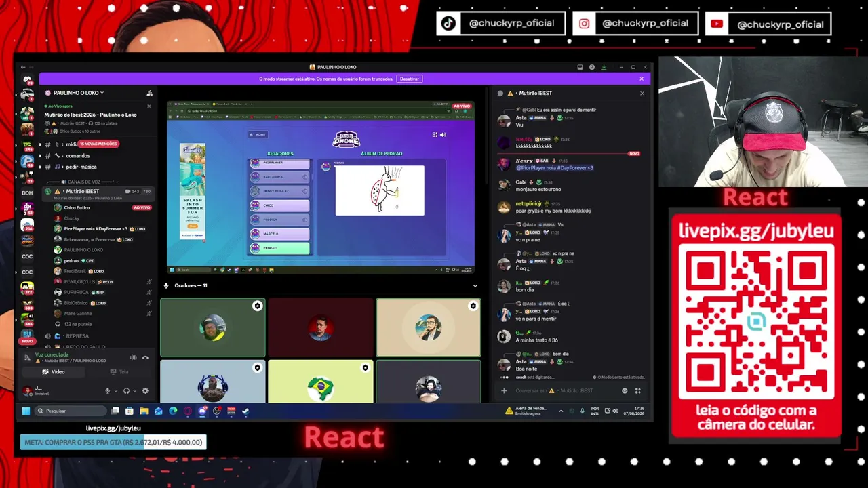868x488 pixels.
Task: Disconnect from voice with hang-up icon
Action: (x=145, y=357)
